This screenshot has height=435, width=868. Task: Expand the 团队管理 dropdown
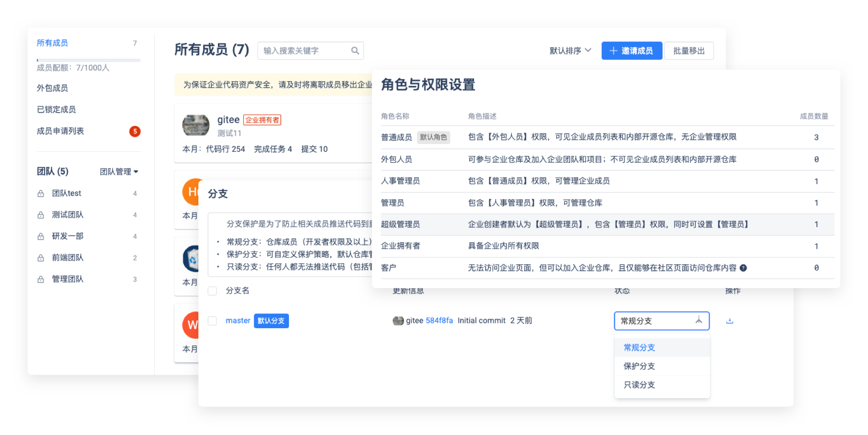click(119, 172)
